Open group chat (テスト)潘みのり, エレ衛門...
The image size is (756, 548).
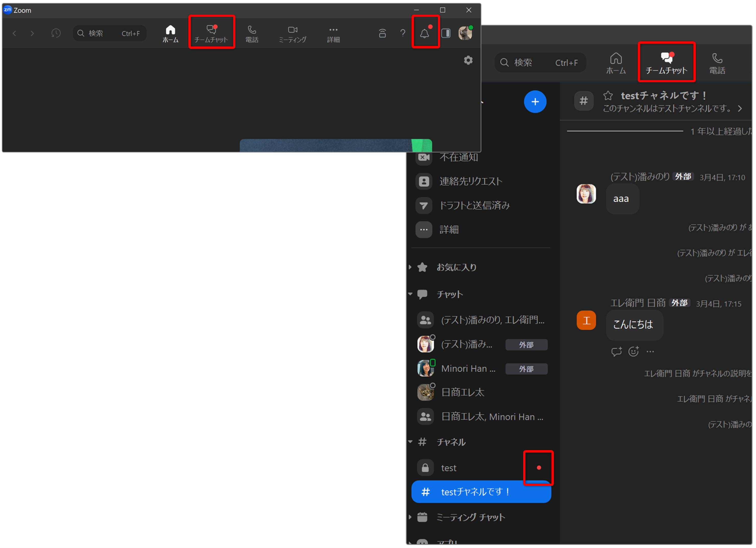(x=481, y=320)
